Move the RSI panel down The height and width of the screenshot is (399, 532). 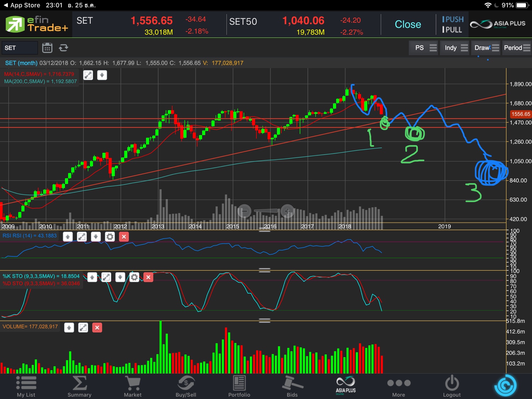pyautogui.click(x=96, y=237)
